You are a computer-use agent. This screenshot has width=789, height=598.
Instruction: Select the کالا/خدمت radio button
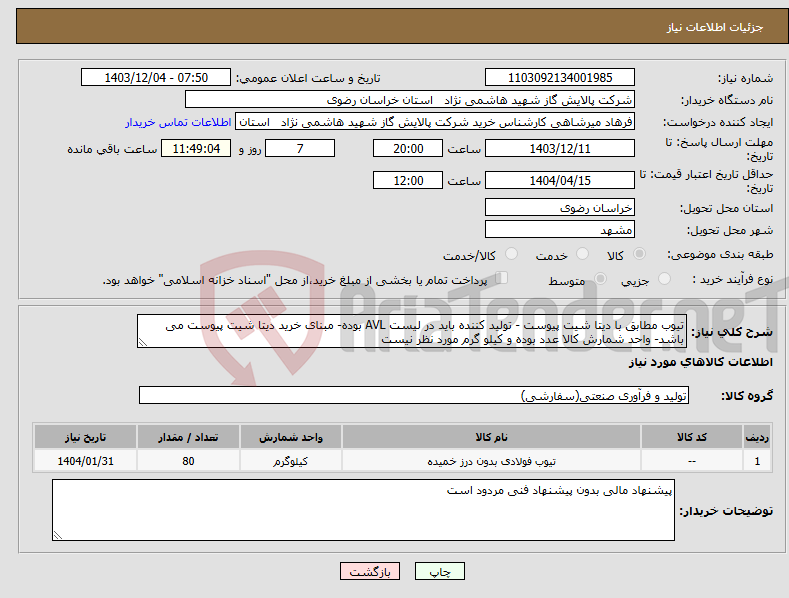click(x=511, y=254)
